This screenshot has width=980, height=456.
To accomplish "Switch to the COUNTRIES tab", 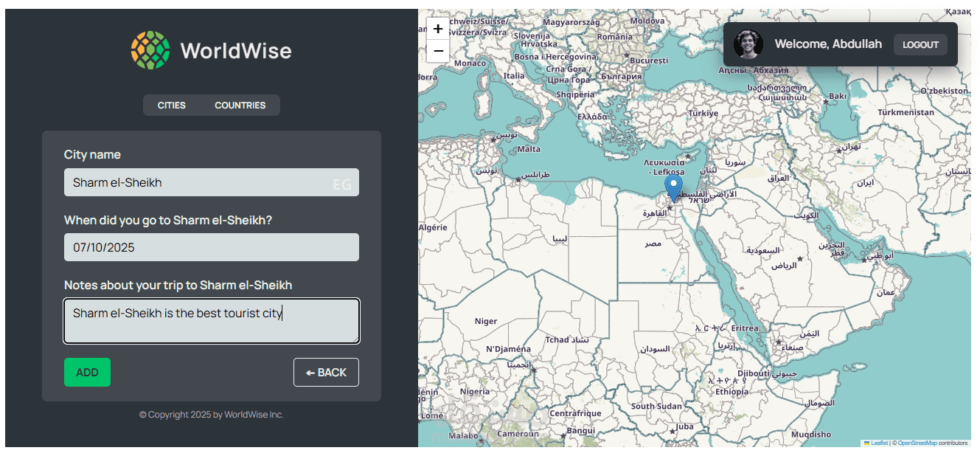I will tap(240, 105).
